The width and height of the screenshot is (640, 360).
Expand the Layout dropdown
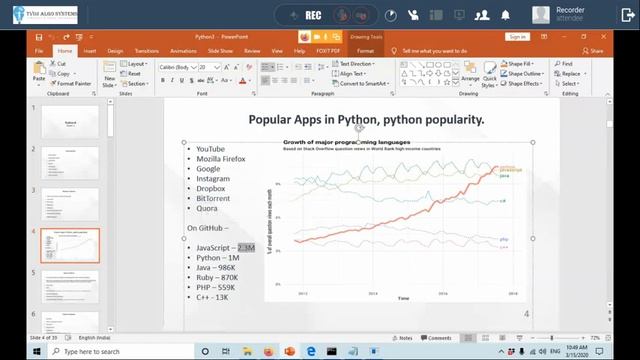point(134,64)
